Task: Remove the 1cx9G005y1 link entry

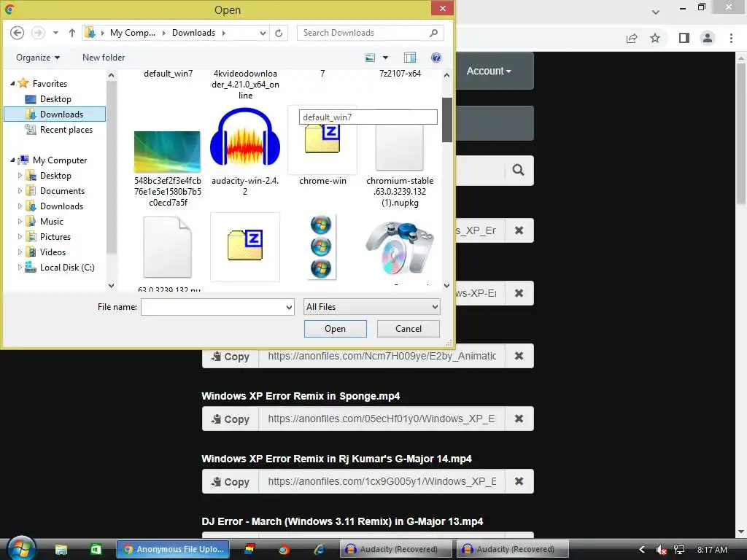Action: pyautogui.click(x=519, y=481)
